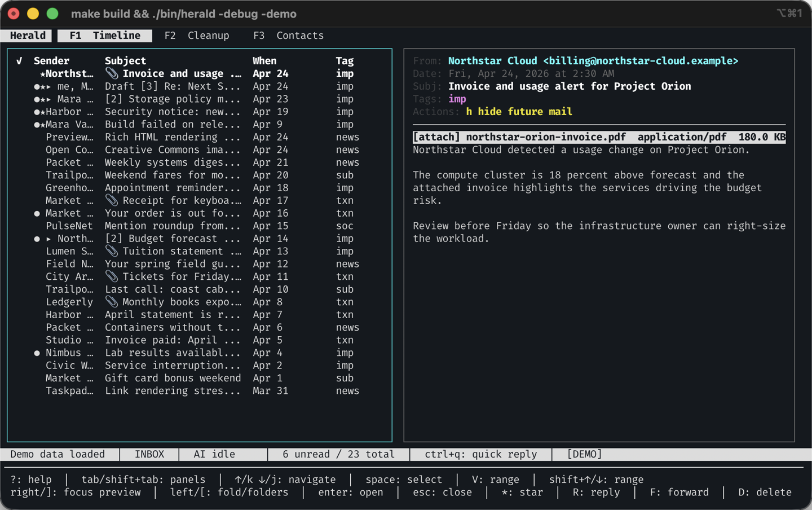Screen dimensions: 812x510
Task: Click unread dot on Draft [3] Re: Next row
Action: [37, 87]
